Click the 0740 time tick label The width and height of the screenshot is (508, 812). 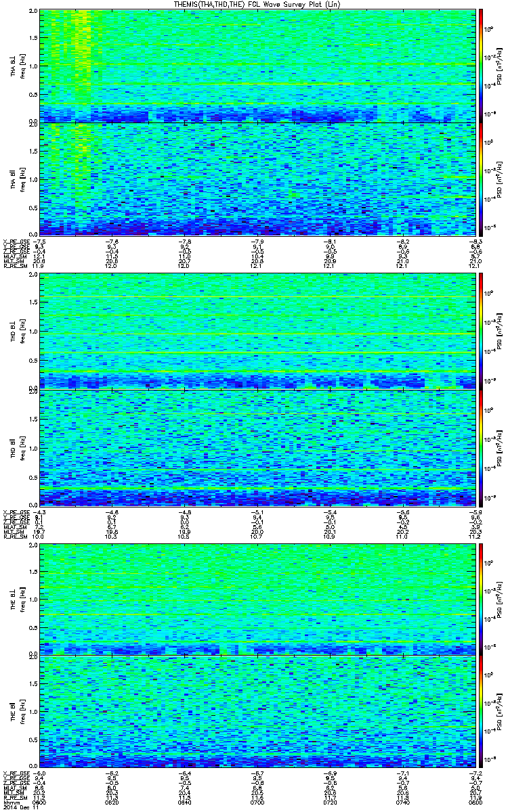click(402, 803)
